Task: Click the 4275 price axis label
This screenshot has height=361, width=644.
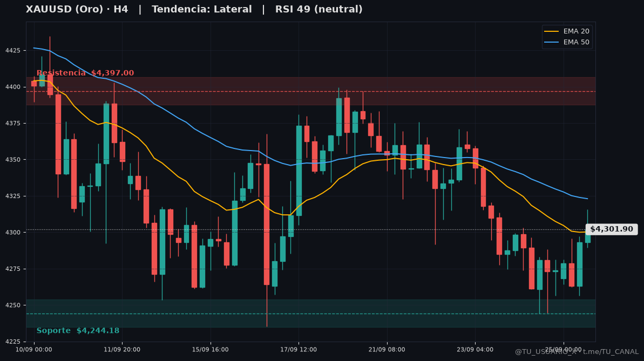Action: point(13,269)
